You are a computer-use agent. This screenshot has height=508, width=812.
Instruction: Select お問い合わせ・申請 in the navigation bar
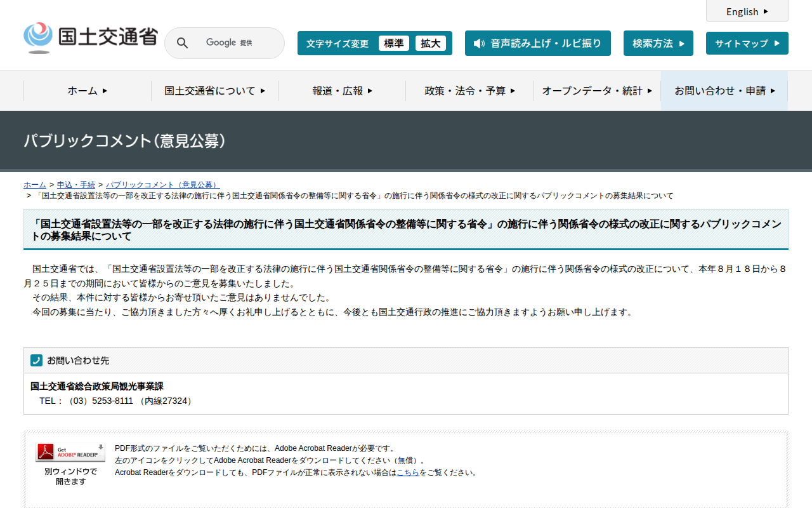click(724, 91)
